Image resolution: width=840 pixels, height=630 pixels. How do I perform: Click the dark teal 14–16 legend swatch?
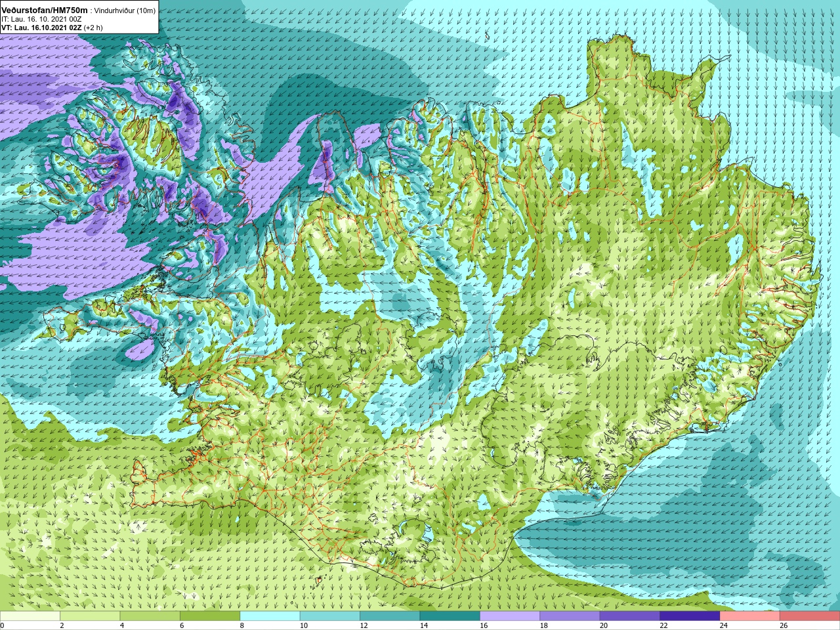click(x=450, y=616)
